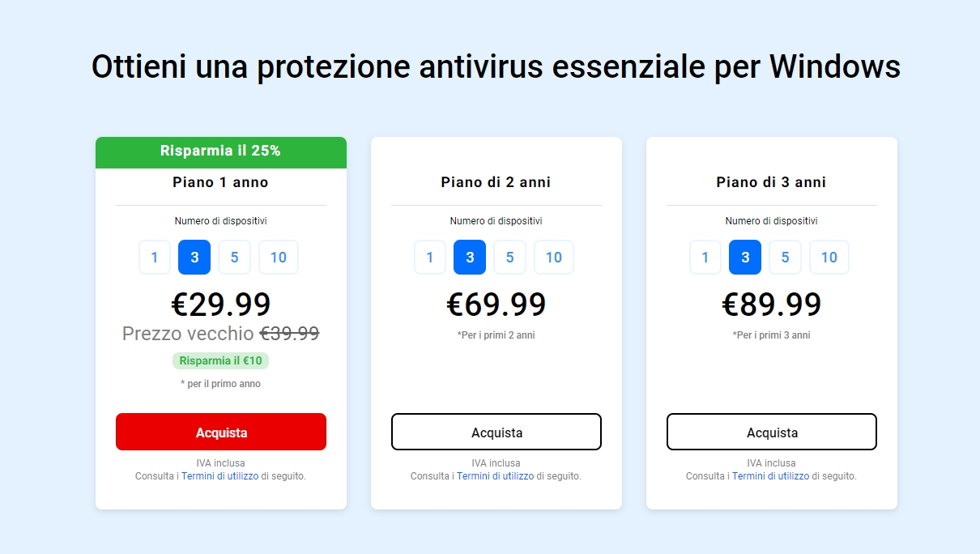Image resolution: width=980 pixels, height=554 pixels.
Task: Open Termini di utilizzo in 1-year plan
Action: tap(219, 476)
